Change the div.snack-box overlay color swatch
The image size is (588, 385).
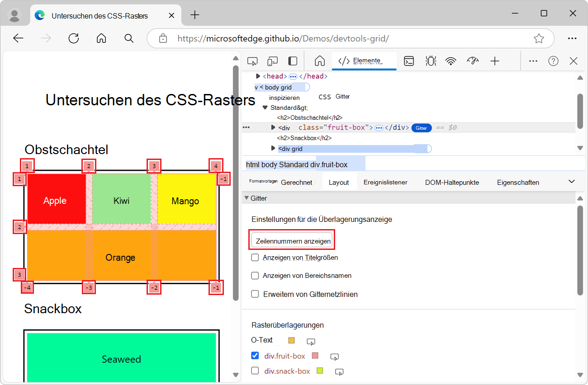(320, 371)
